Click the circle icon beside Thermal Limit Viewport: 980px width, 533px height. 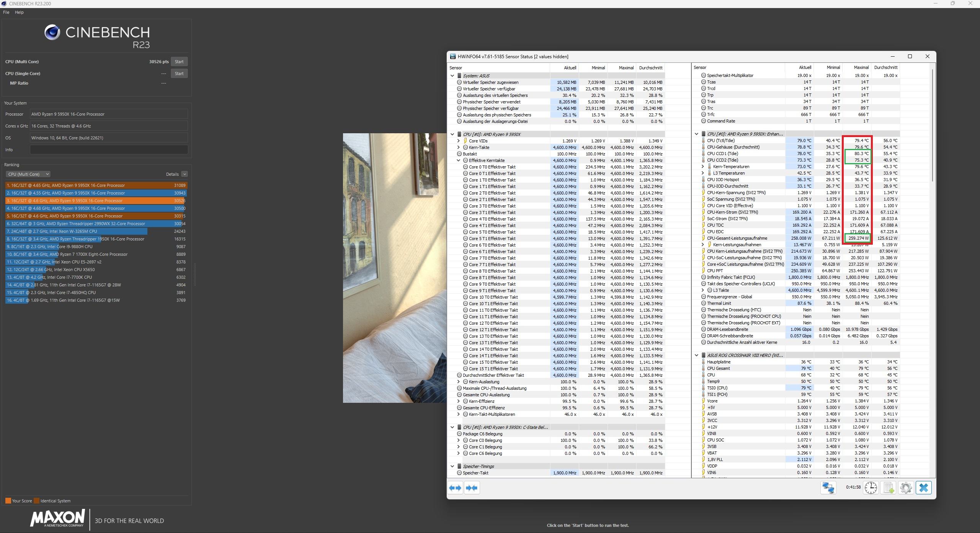pos(703,303)
